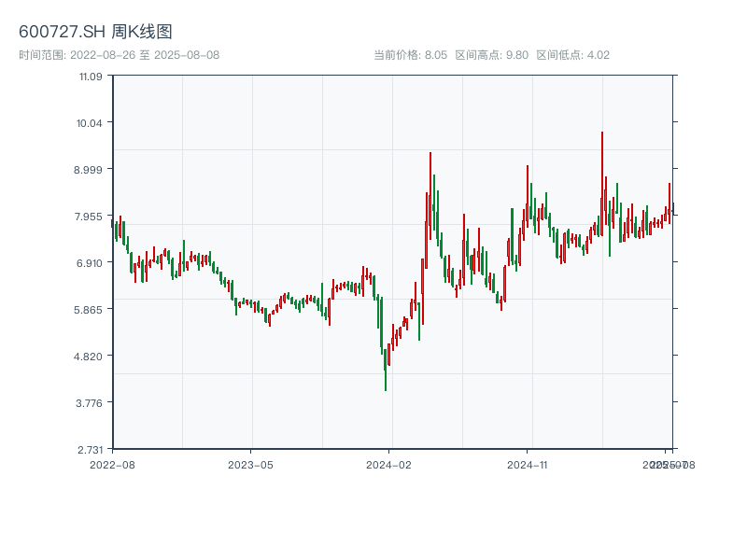Click the 区间高点: 9.80 label
Screen dimensions: 747x560
click(x=492, y=55)
